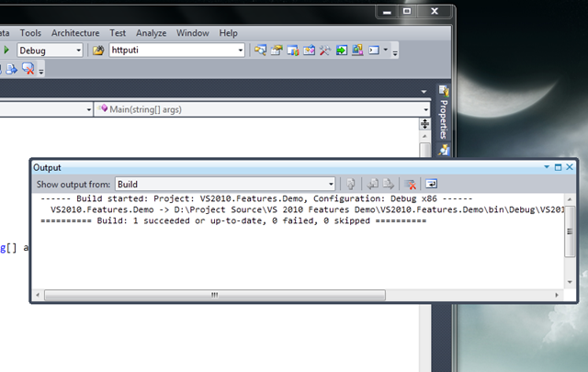Start debugging with the green play arrow
588x372 pixels.
pos(6,50)
